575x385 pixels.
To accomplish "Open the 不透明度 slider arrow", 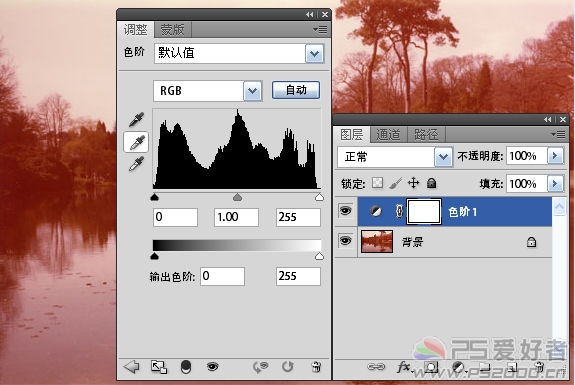I will coord(555,156).
